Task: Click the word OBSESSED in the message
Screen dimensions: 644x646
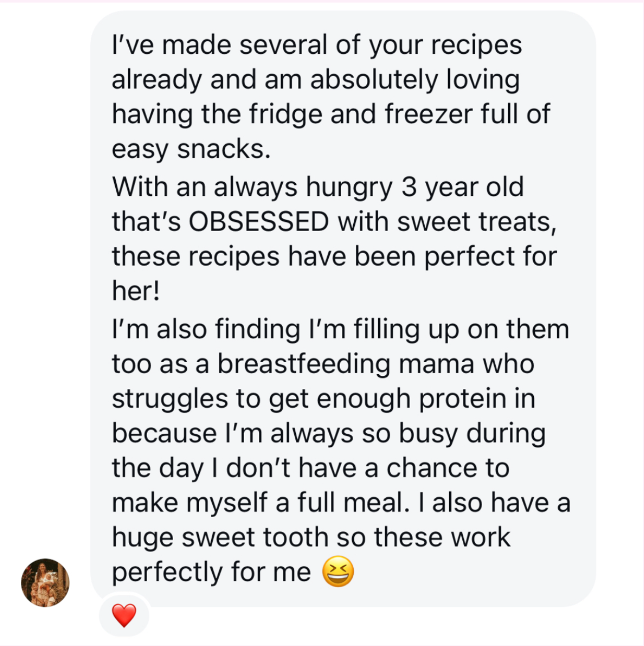Action: [x=259, y=222]
